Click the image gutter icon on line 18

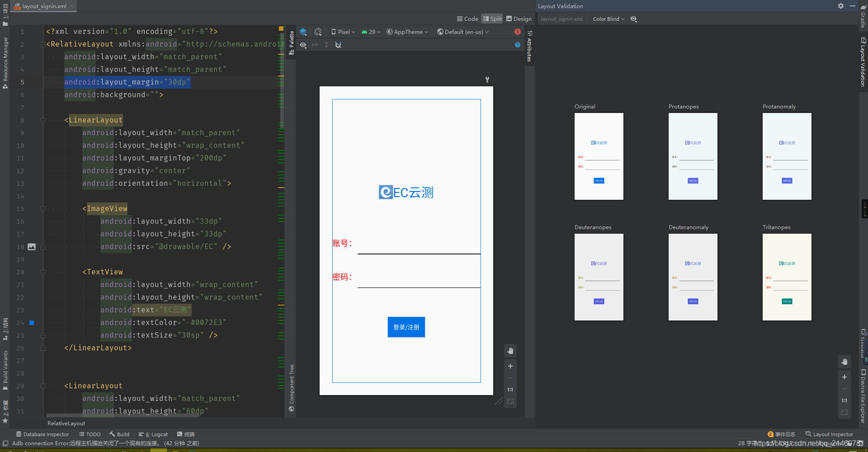coord(32,247)
